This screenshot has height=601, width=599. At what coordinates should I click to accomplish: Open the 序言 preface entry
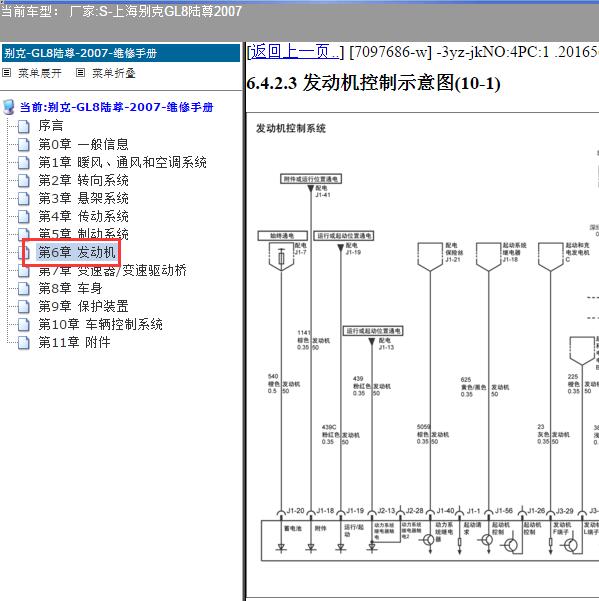(x=51, y=126)
